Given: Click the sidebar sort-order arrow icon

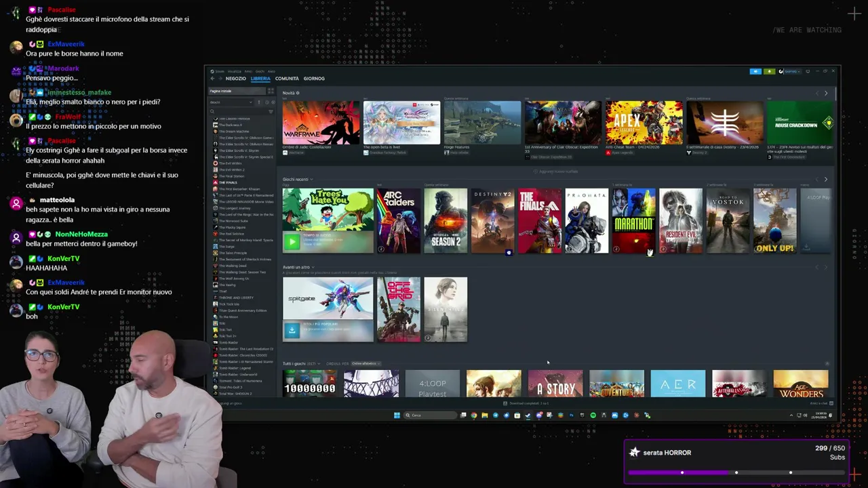Looking at the screenshot, I should 259,102.
